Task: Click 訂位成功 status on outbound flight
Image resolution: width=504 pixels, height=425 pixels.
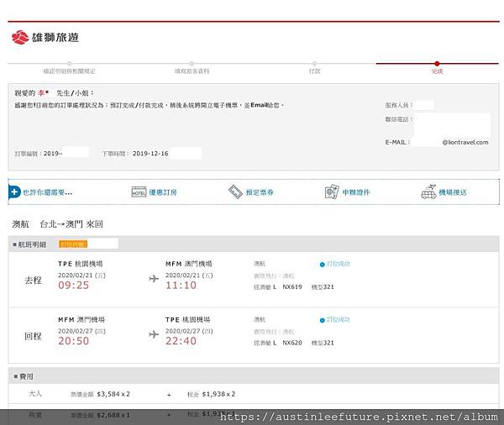Action: 335,264
